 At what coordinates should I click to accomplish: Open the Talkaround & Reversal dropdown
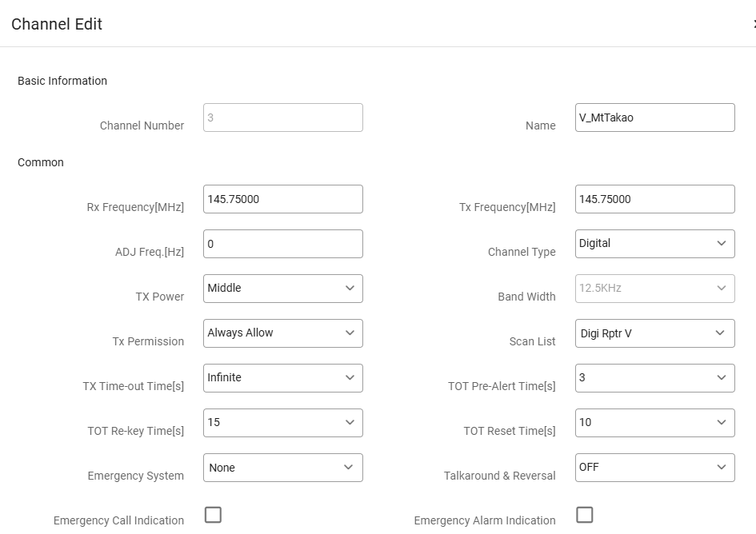point(654,468)
